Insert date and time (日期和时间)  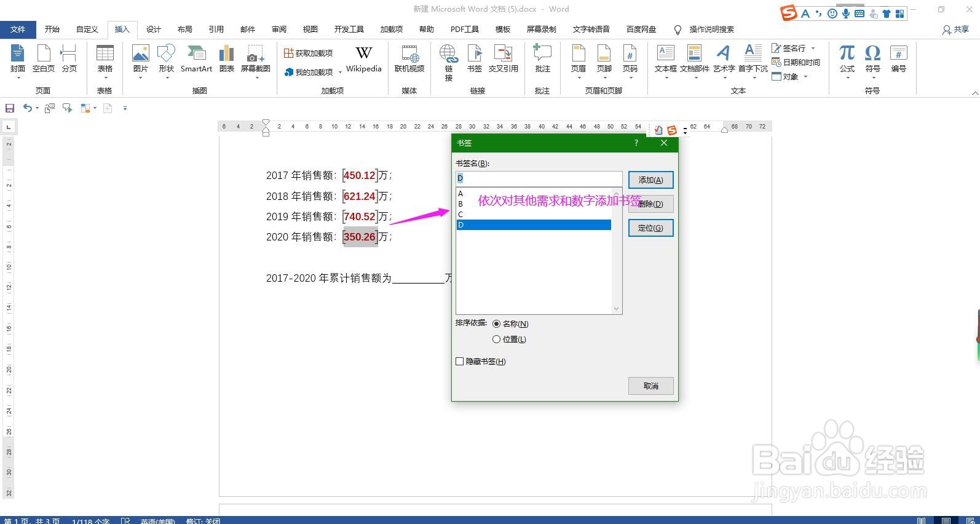point(796,63)
